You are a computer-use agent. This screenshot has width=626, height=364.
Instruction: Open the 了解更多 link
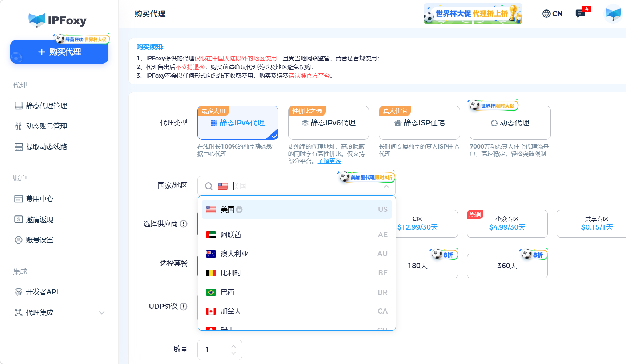click(329, 161)
